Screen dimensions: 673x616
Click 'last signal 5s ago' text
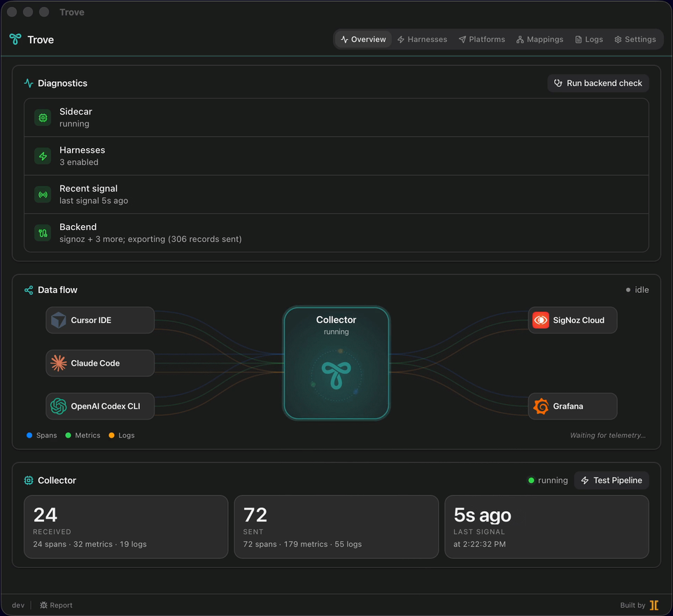point(94,201)
